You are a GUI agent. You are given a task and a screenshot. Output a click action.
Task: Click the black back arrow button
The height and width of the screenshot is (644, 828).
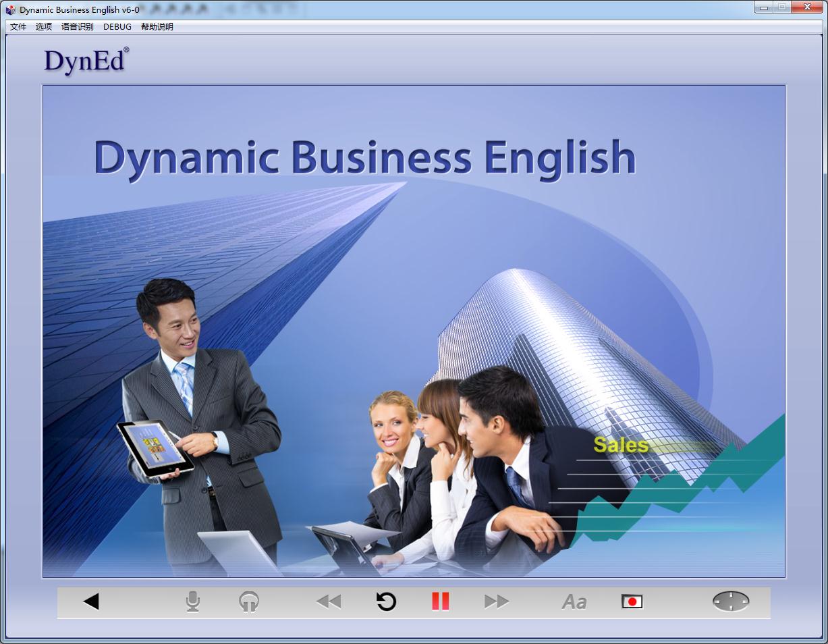point(91,601)
